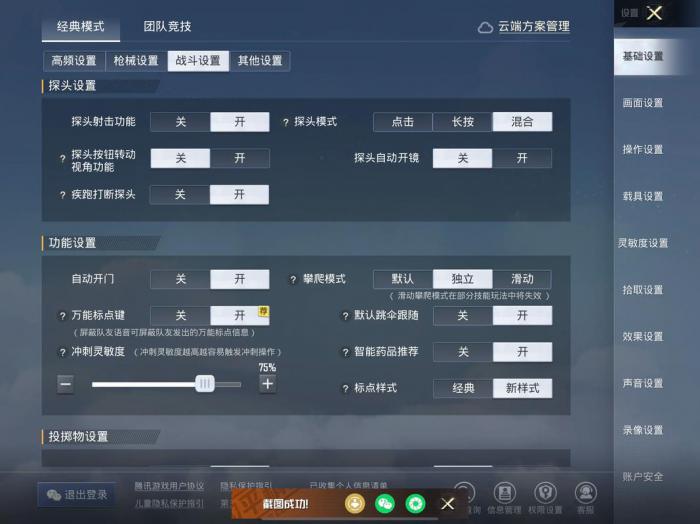The height and width of the screenshot is (524, 700).
Task: Open the 腾讯游戏用户协议 link
Action: pos(169,486)
